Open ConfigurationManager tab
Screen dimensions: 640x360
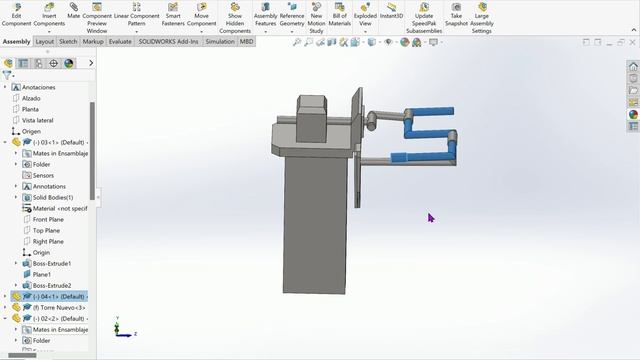[38, 63]
